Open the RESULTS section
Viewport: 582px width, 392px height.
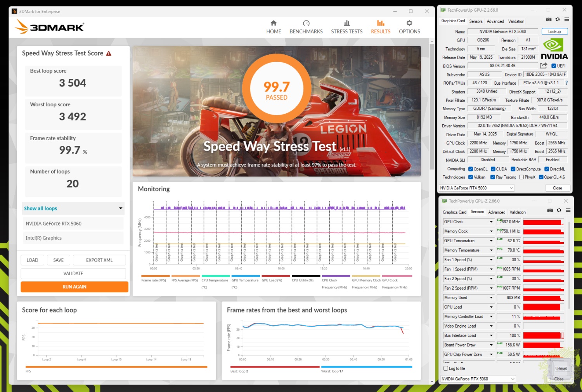pyautogui.click(x=381, y=27)
